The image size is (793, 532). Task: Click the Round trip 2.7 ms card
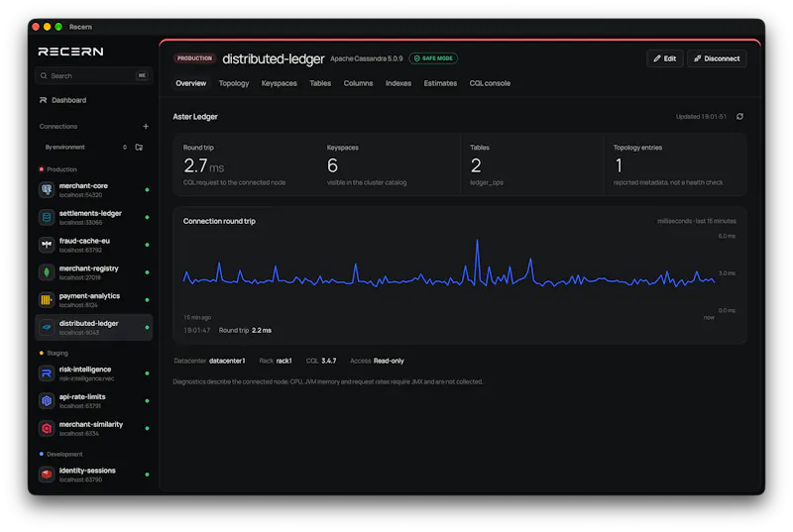tap(245, 164)
